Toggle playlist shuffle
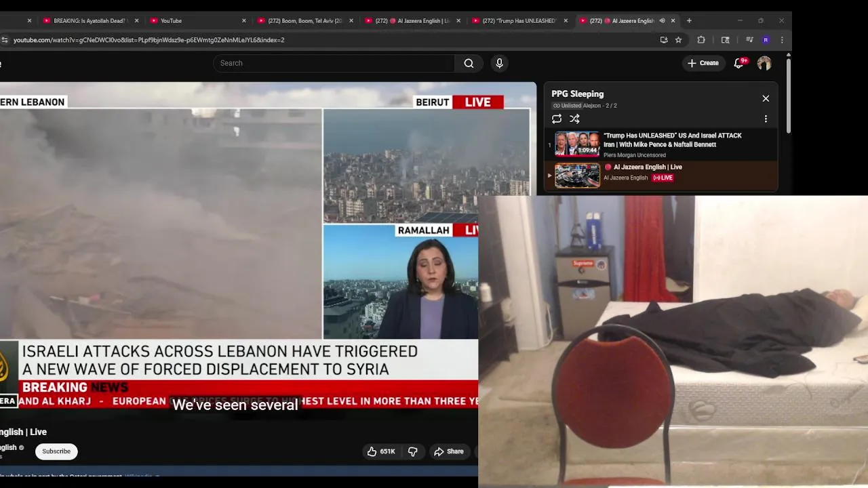Image resolution: width=868 pixels, height=488 pixels. (574, 119)
